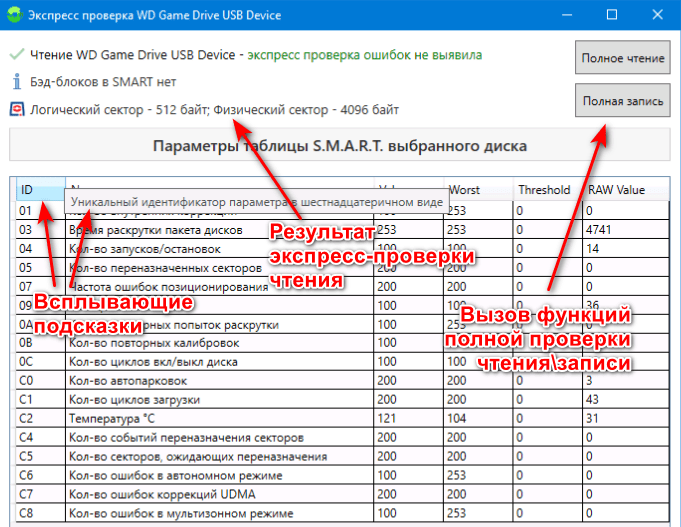Close the express check window
Image resolution: width=681 pixels, height=527 pixels.
658,15
